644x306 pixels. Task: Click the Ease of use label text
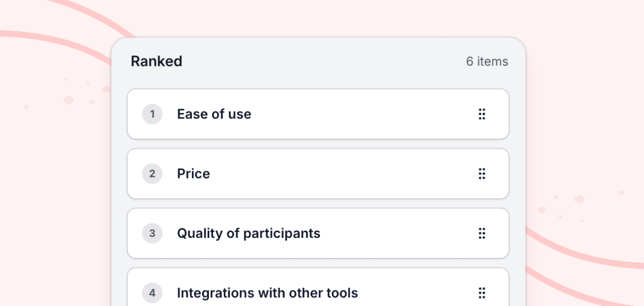[214, 114]
